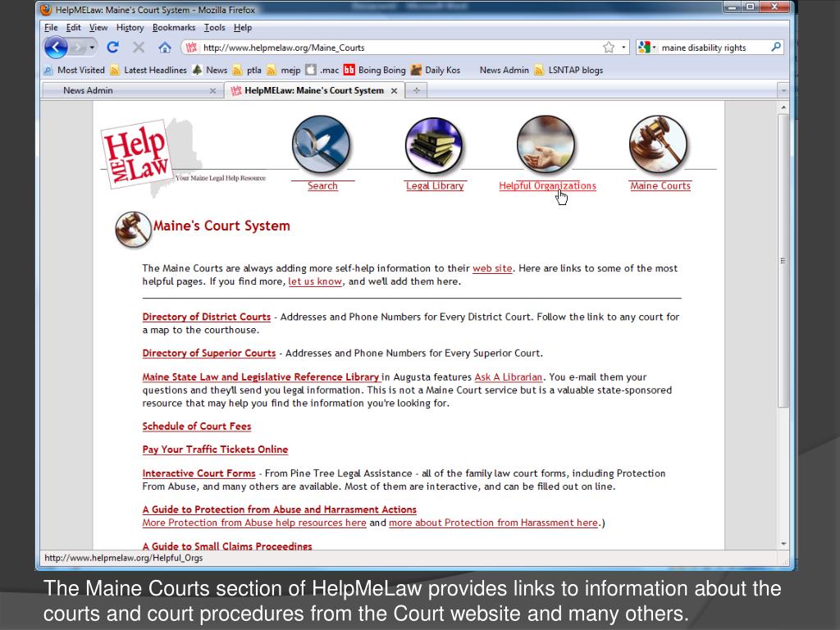Click the Search magnifying glass circle image
Image resolution: width=840 pixels, height=630 pixels.
321,144
